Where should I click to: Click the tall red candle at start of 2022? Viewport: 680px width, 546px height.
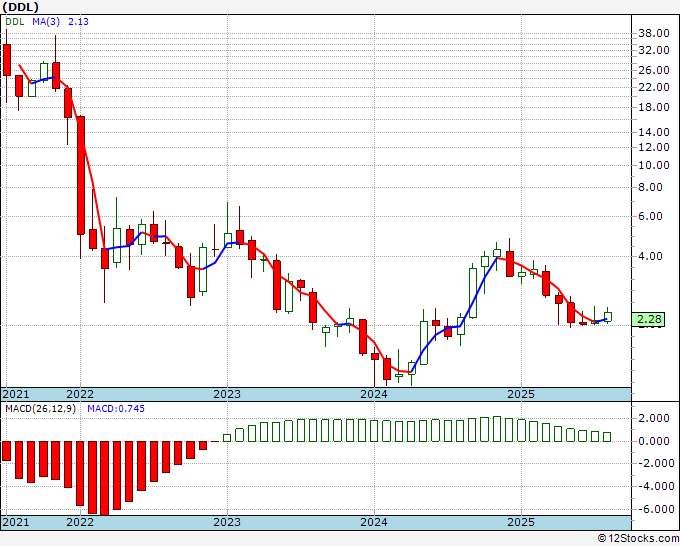pyautogui.click(x=81, y=175)
